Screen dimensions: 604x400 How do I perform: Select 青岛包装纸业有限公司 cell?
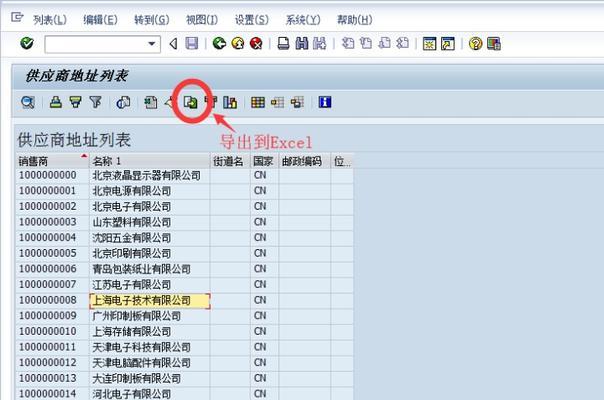(149, 269)
